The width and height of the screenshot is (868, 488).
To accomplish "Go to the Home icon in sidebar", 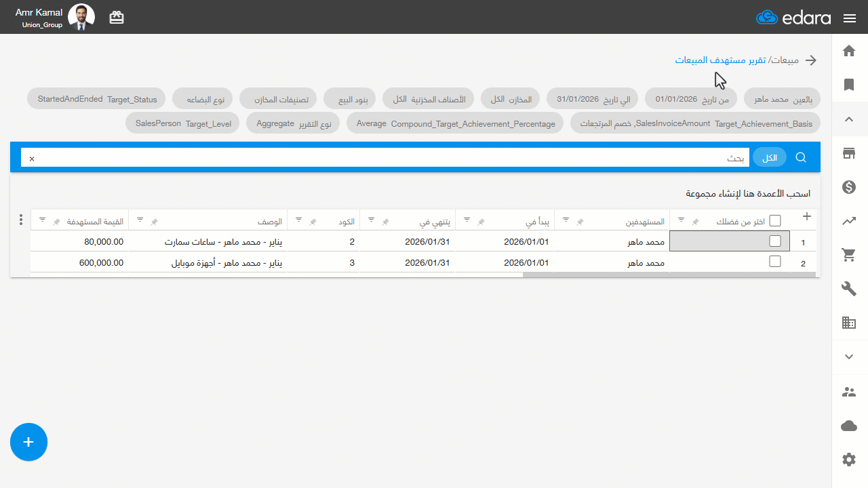I will 849,51.
